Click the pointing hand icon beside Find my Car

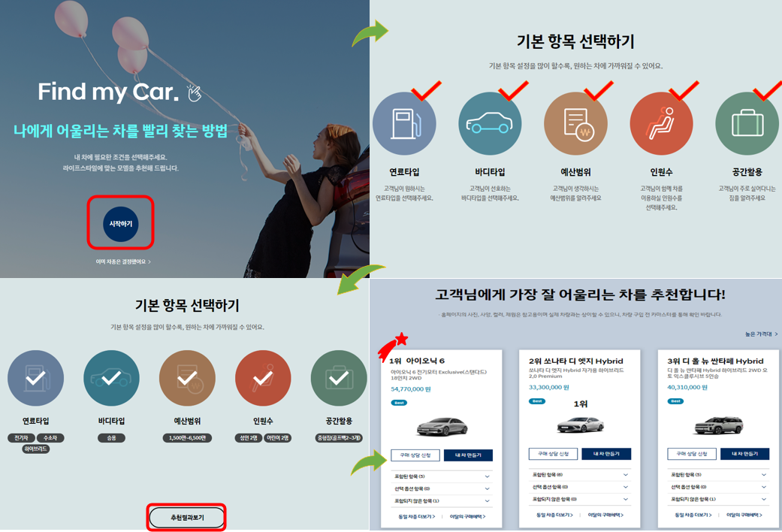tap(194, 92)
